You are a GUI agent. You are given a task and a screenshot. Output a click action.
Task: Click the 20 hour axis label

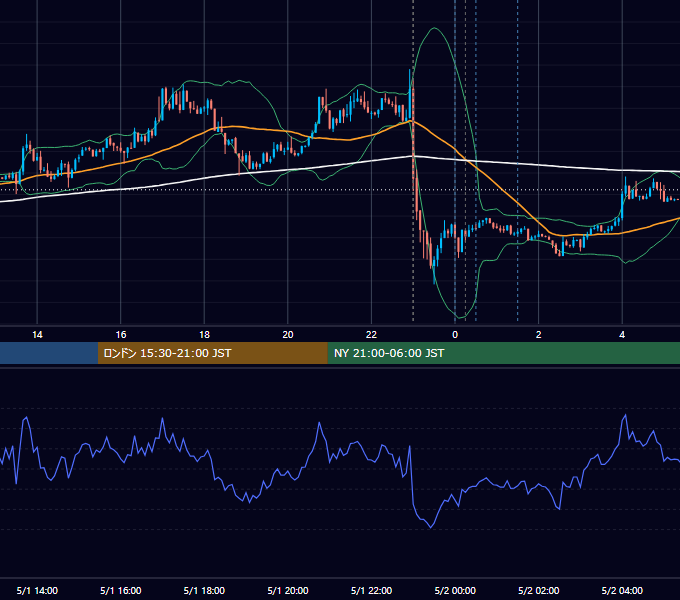[x=288, y=335]
